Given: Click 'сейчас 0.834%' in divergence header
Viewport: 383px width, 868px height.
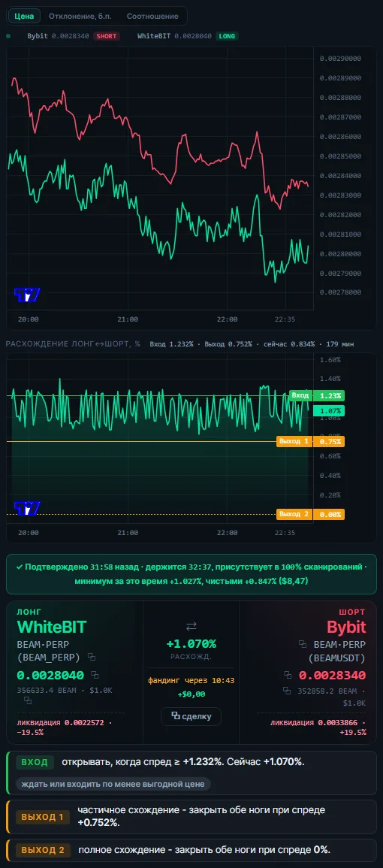Looking at the screenshot, I should [288, 343].
